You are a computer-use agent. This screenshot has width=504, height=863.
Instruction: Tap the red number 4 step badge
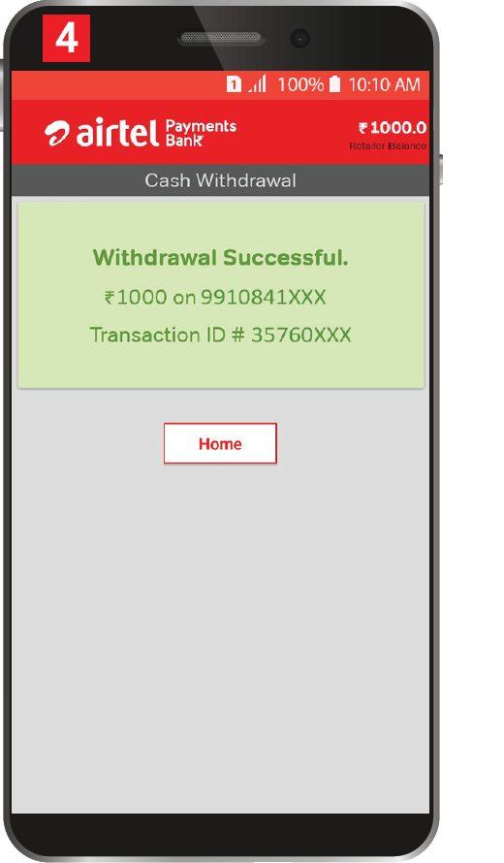[67, 39]
